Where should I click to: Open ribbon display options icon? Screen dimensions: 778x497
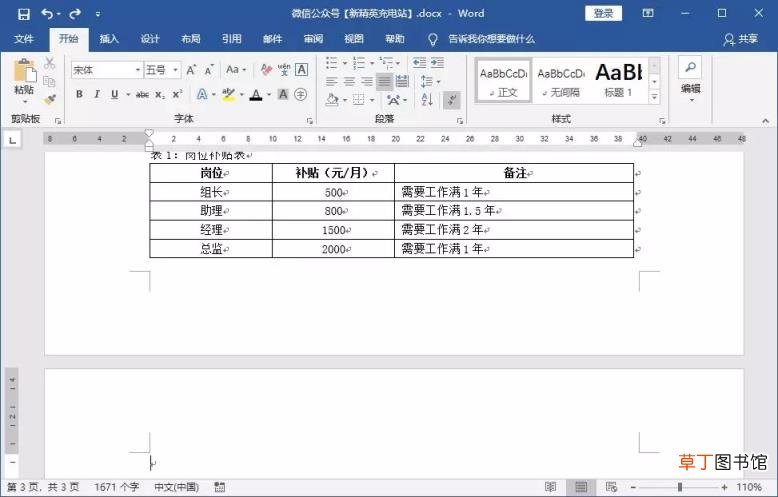point(648,13)
